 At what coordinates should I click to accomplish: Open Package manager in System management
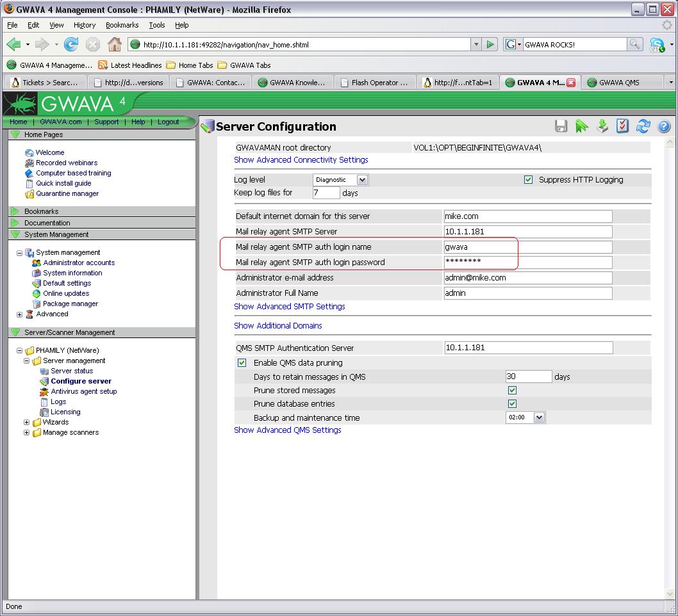click(x=70, y=304)
